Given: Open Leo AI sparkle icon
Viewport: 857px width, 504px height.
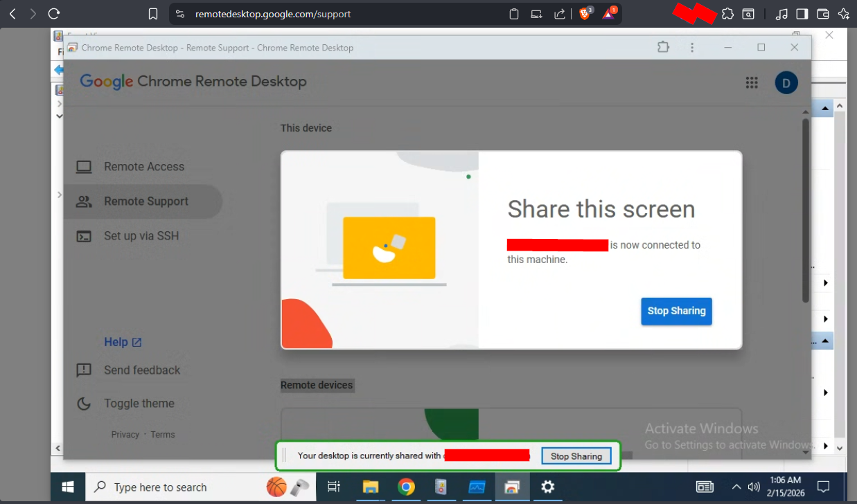Looking at the screenshot, I should (843, 14).
